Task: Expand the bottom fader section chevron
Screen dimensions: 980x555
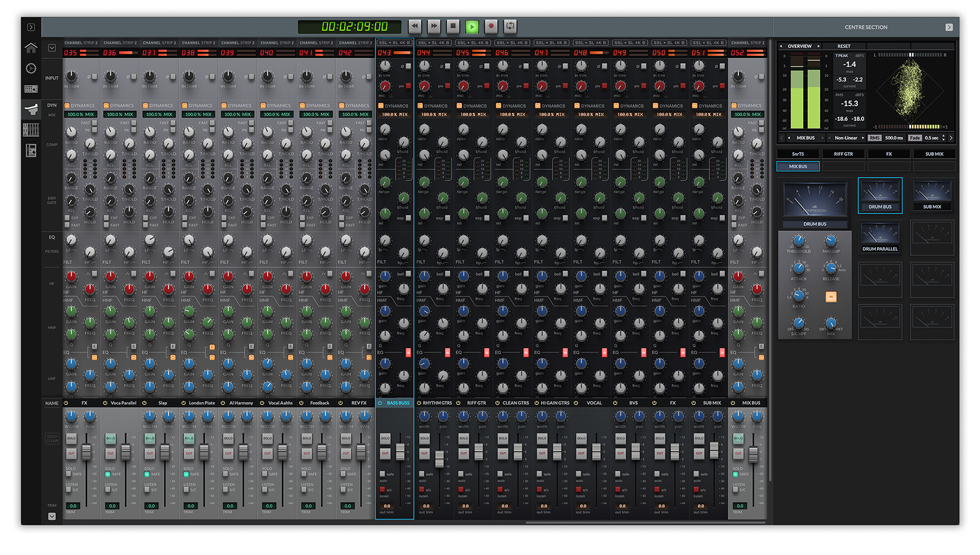Action: tap(52, 516)
